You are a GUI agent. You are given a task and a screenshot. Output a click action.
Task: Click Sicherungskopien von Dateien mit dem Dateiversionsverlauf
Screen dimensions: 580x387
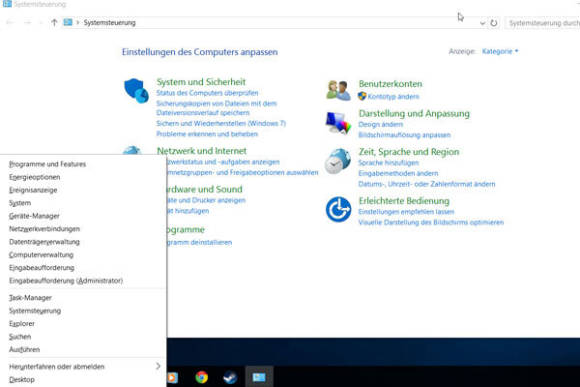pyautogui.click(x=216, y=108)
